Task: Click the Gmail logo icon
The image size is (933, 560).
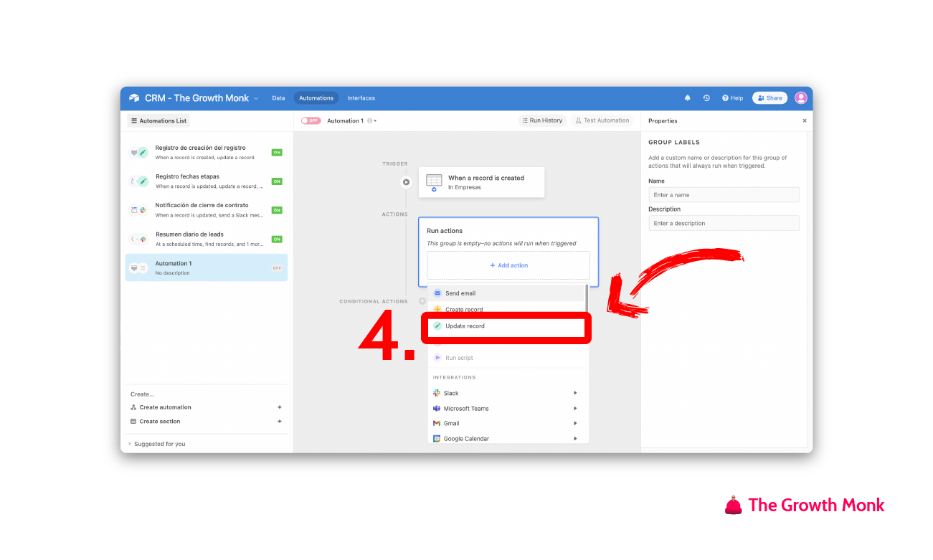Action: pyautogui.click(x=437, y=424)
